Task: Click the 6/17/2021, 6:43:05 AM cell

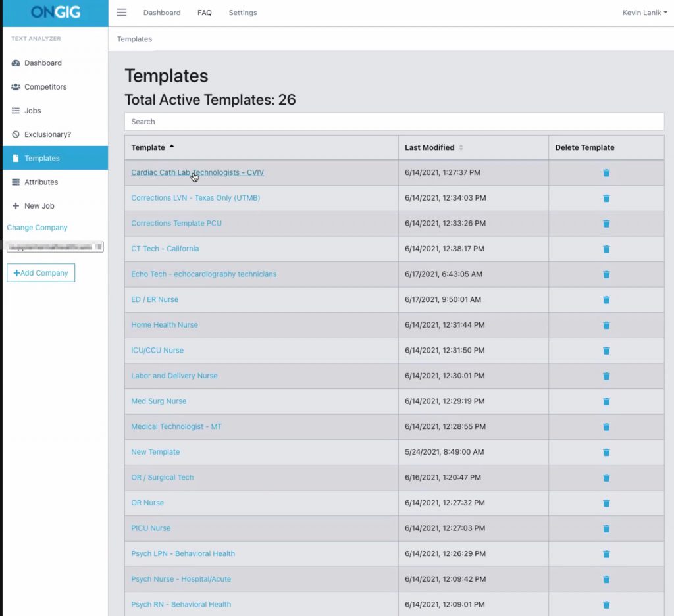Action: coord(473,274)
